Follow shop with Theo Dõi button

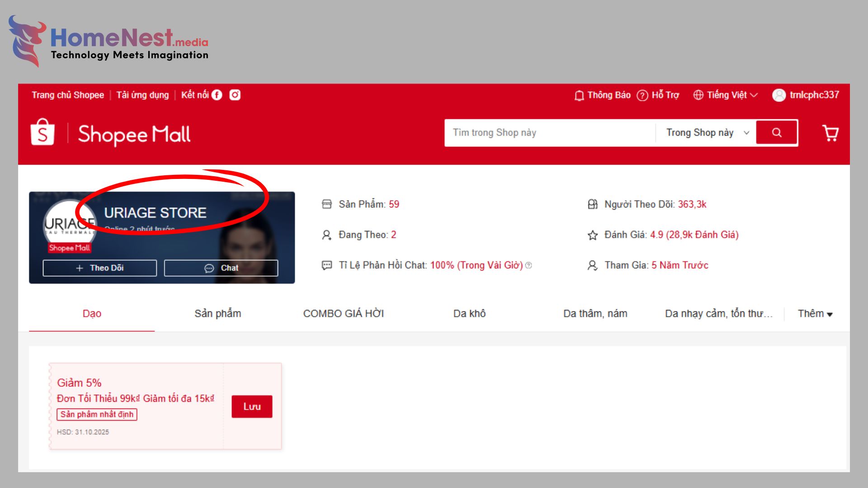click(x=99, y=268)
